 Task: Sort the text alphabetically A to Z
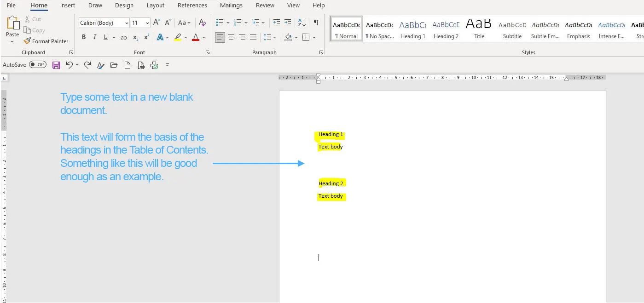302,23
